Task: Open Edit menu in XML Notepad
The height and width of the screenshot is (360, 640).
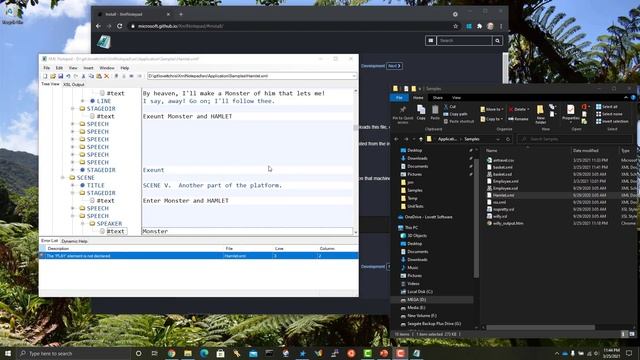Action: (x=59, y=68)
